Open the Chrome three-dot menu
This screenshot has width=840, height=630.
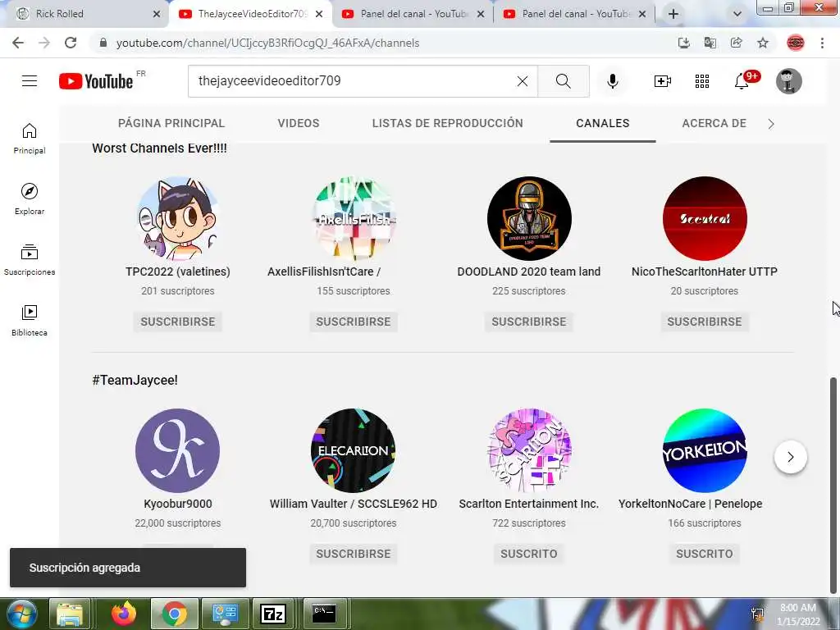822,43
